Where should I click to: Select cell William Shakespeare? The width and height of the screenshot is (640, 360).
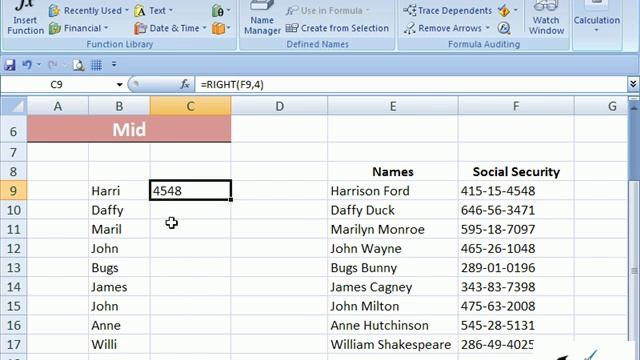click(x=393, y=344)
